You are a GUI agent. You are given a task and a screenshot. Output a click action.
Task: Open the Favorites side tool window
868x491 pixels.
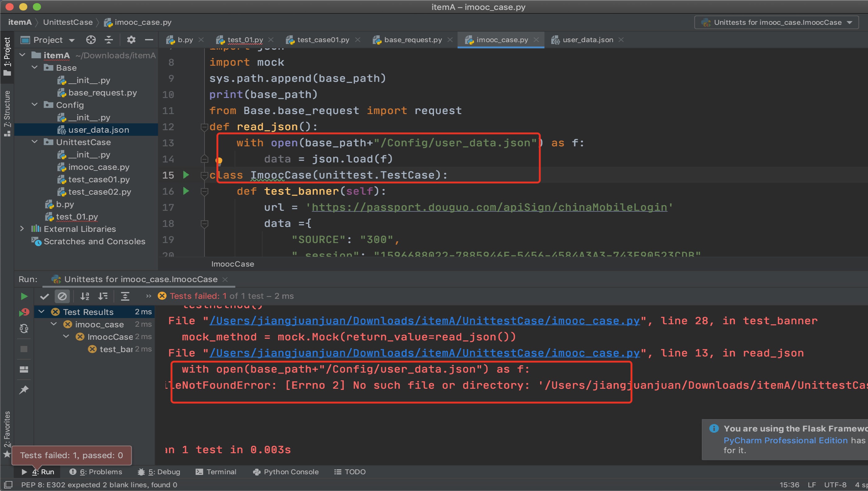pos(7,434)
